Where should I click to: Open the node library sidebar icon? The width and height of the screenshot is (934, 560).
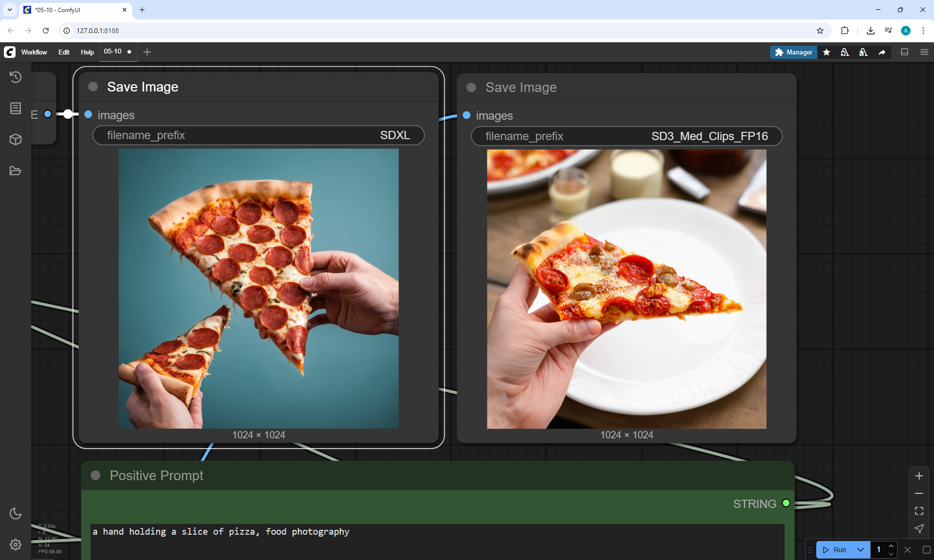pos(16,108)
